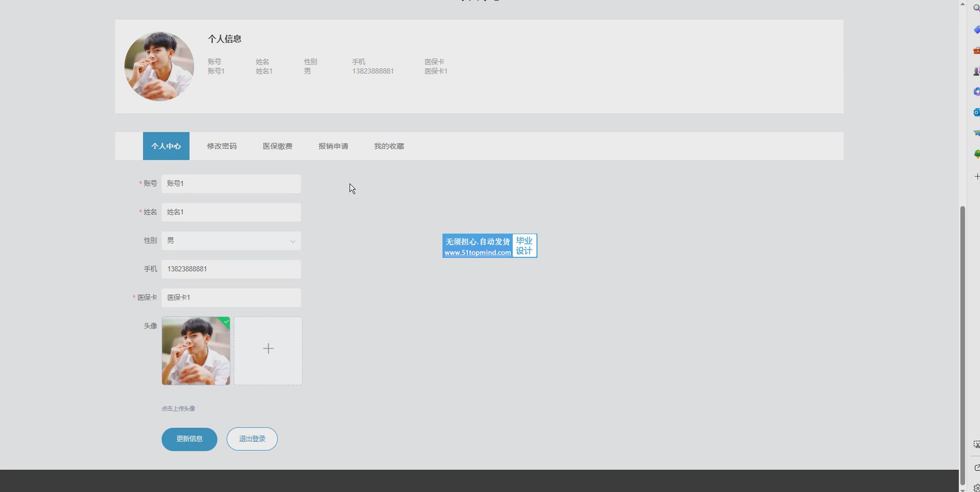
Task: Click the page vertical scrollbar thumb
Action: tap(962, 341)
